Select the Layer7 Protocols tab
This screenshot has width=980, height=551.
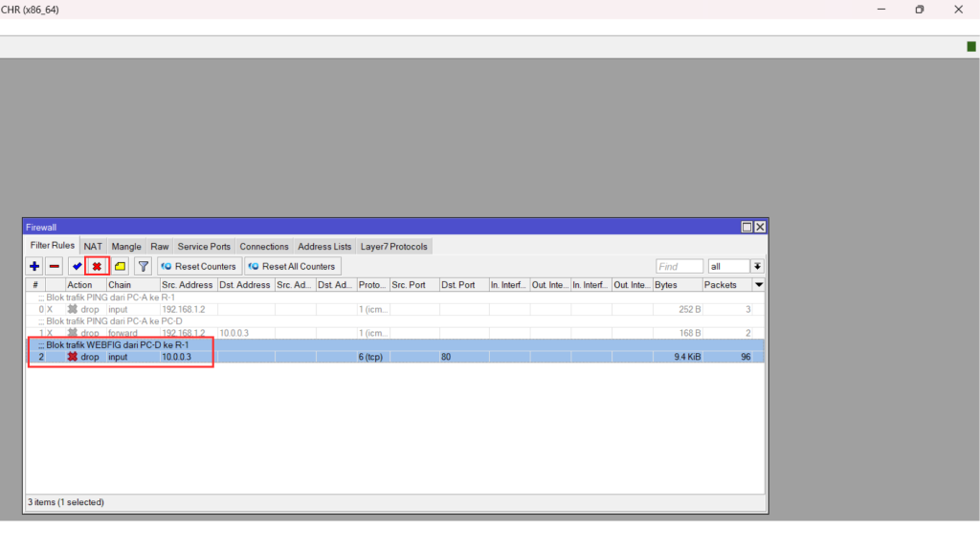393,247
